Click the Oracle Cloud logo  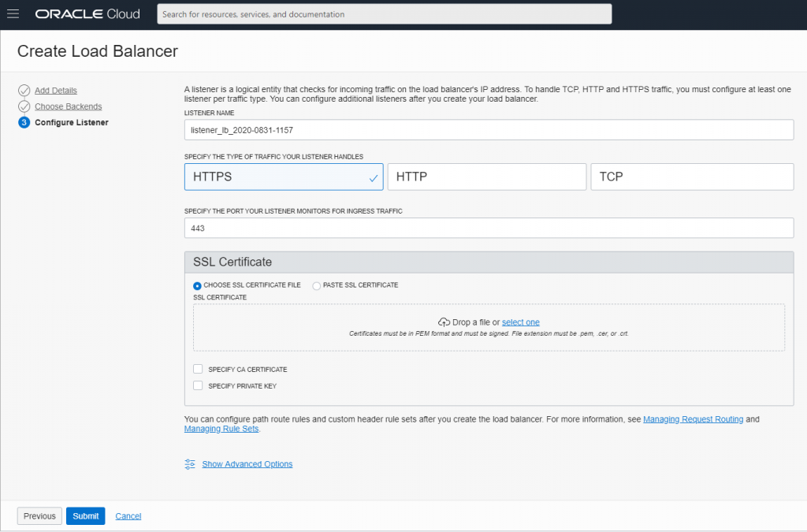87,14
